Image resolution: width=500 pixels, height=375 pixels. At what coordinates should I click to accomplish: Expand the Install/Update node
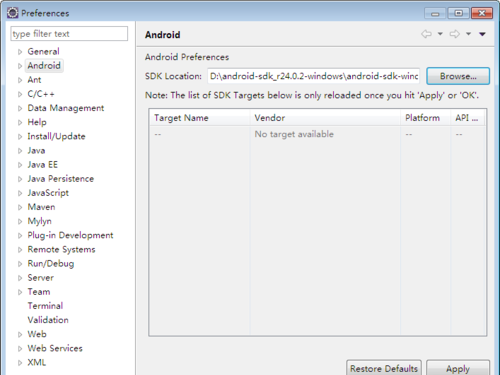[x=20, y=137]
